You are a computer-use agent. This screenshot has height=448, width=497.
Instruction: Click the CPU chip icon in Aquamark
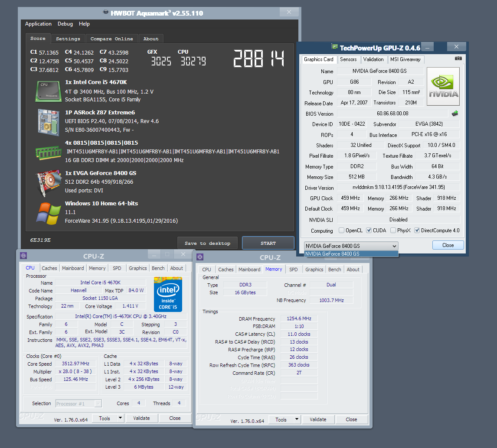click(48, 91)
